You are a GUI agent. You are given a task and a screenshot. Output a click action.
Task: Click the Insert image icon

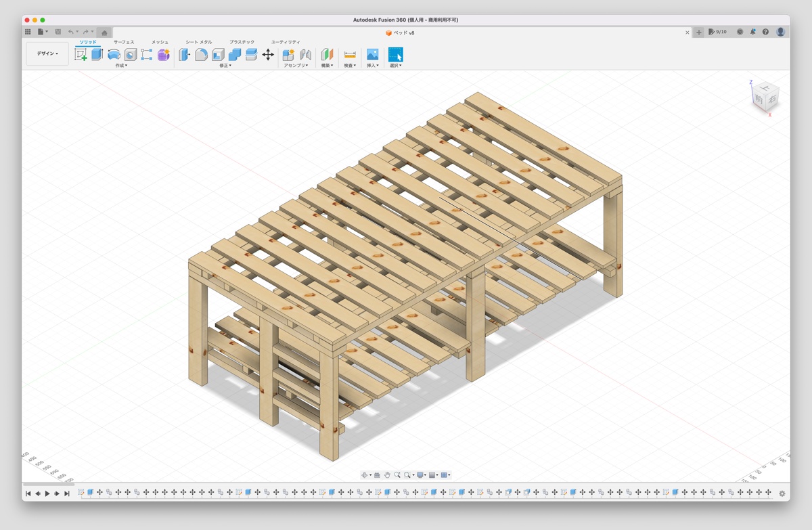[372, 55]
